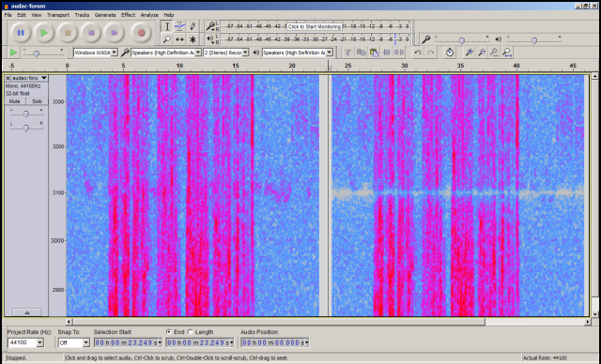Screen dimensions: 601x364
Task: Select the Time Shift tool
Action: pyautogui.click(x=179, y=39)
